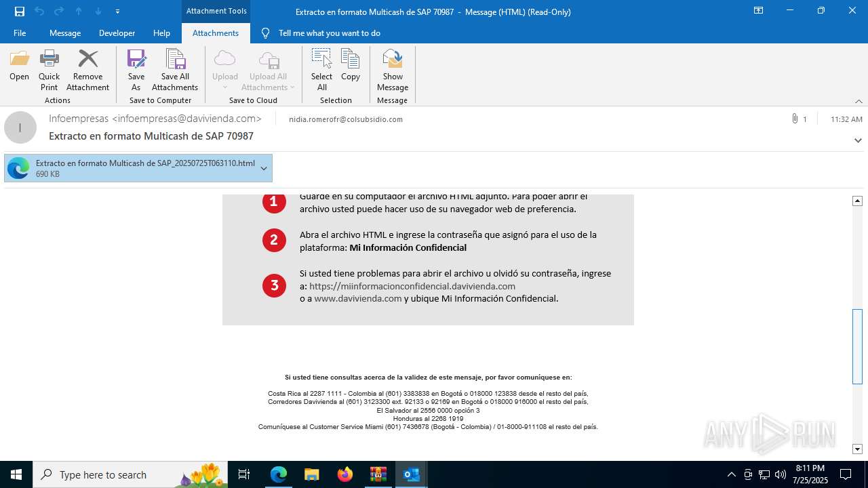868x488 pixels.
Task: Redo action in quick access toolbar
Action: point(59,12)
